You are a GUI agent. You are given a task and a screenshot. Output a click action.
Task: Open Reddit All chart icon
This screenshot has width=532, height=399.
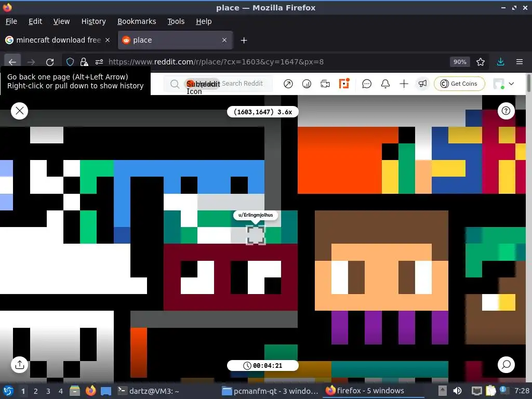click(307, 84)
